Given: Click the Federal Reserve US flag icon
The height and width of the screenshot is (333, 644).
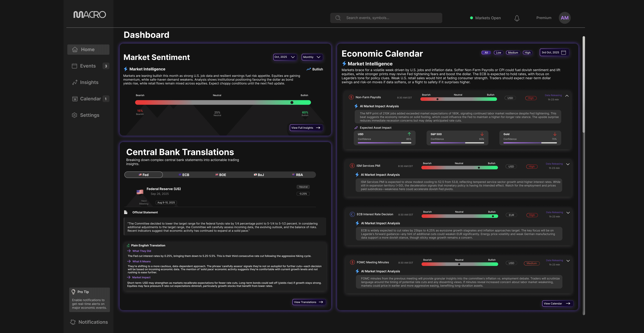Looking at the screenshot, I should point(140,192).
